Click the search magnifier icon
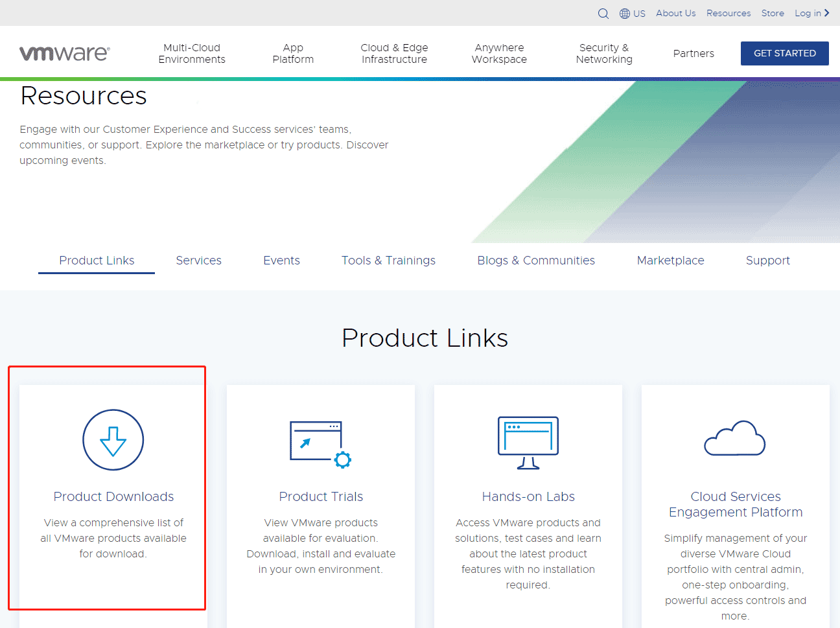The height and width of the screenshot is (628, 840). click(603, 14)
